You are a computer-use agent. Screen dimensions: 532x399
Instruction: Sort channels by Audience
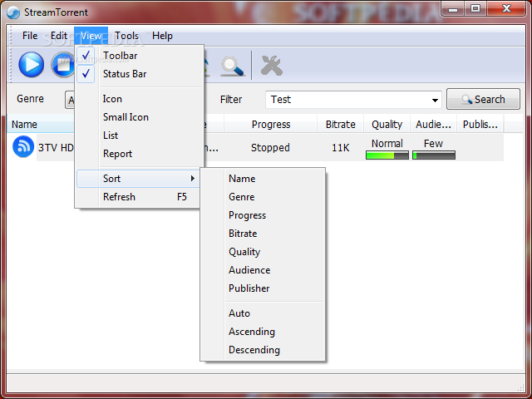(x=263, y=270)
